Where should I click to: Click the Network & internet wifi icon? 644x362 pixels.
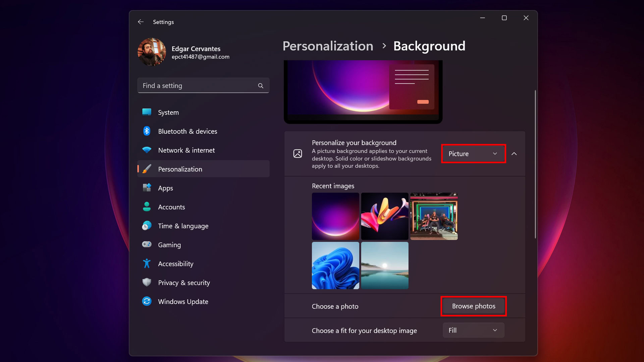point(147,150)
